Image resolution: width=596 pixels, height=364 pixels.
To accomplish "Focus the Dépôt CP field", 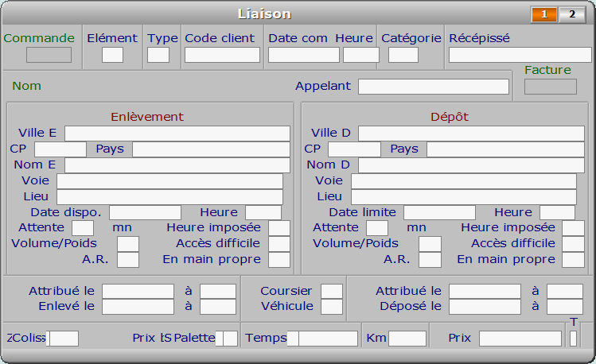I will (354, 149).
